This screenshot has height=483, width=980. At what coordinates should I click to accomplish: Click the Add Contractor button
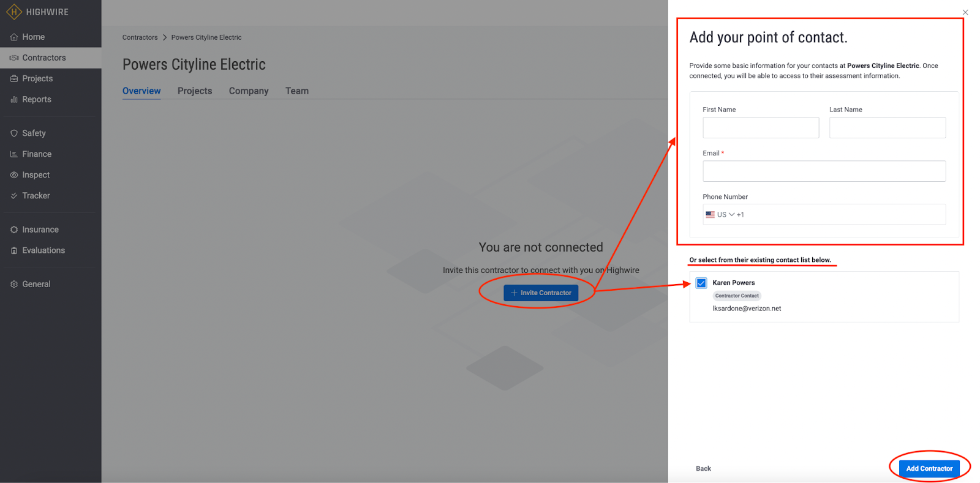[x=929, y=468]
